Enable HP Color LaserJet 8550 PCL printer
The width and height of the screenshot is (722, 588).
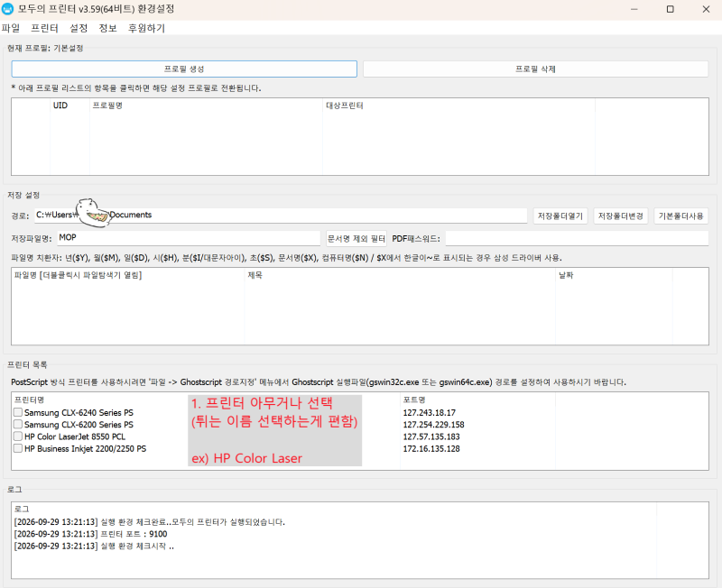(18, 436)
